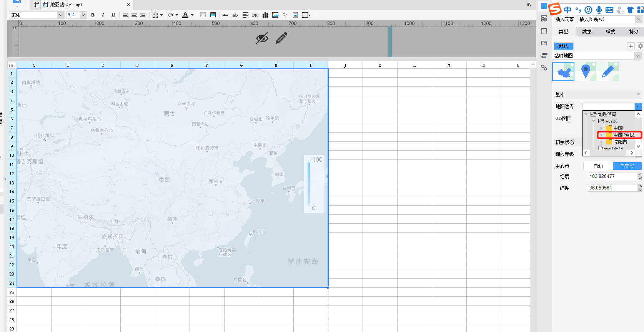This screenshot has width=644, height=332.
Task: Open the 钻取地图 chart type dropdown
Action: tap(637, 56)
